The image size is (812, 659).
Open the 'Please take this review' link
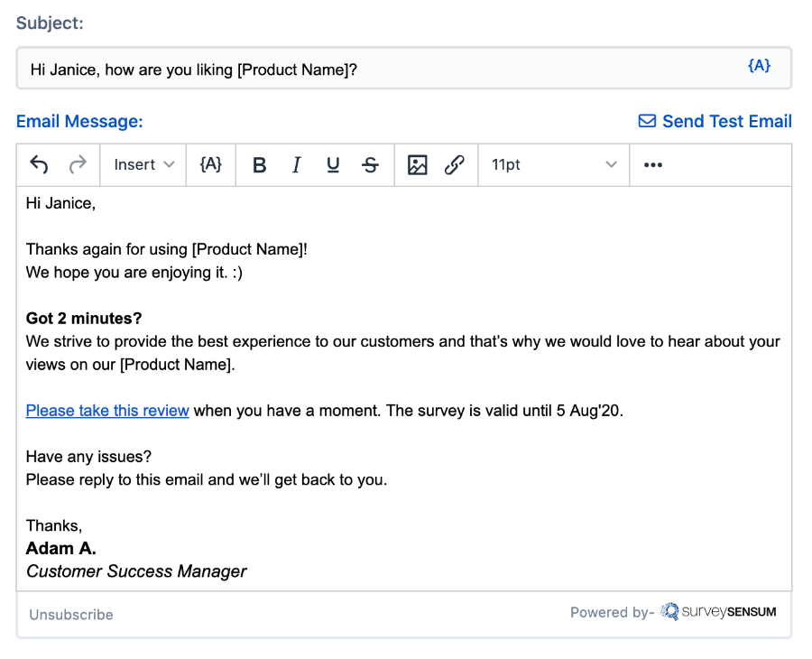[107, 411]
